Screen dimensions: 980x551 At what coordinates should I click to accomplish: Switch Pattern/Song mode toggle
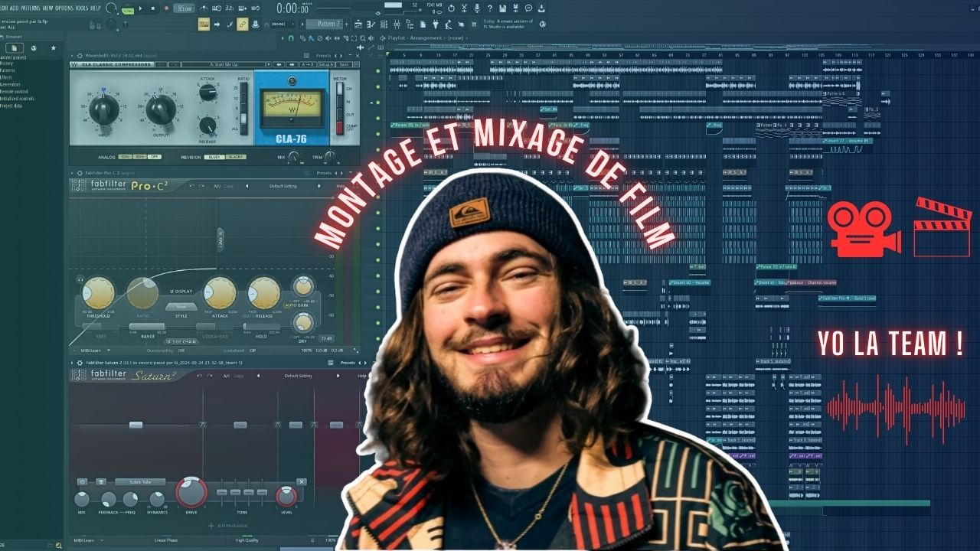128,9
